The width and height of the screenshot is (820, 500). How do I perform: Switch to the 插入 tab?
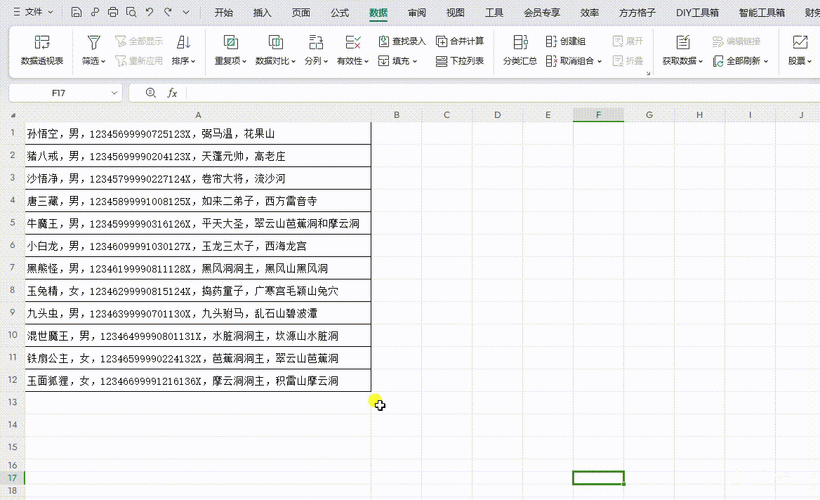tap(262, 13)
